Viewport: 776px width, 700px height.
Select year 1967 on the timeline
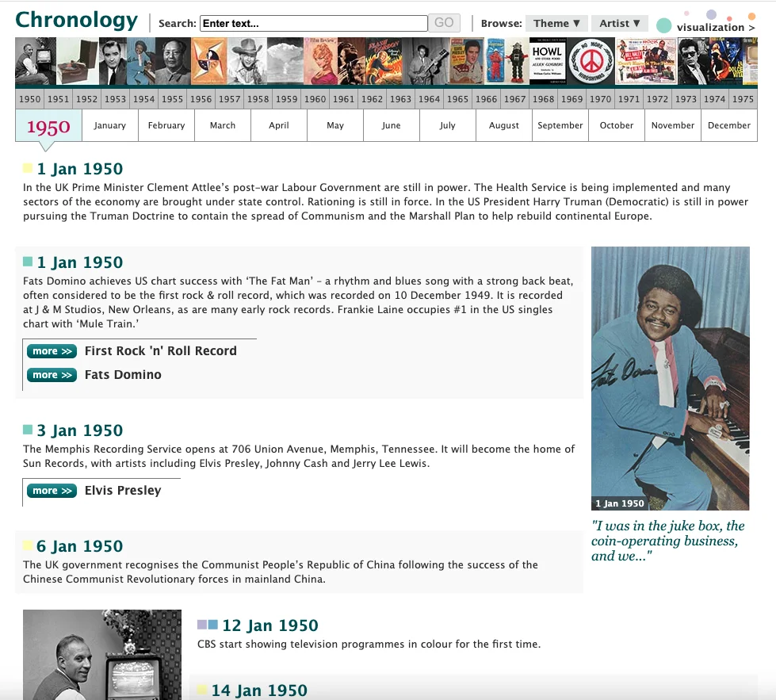coord(514,99)
